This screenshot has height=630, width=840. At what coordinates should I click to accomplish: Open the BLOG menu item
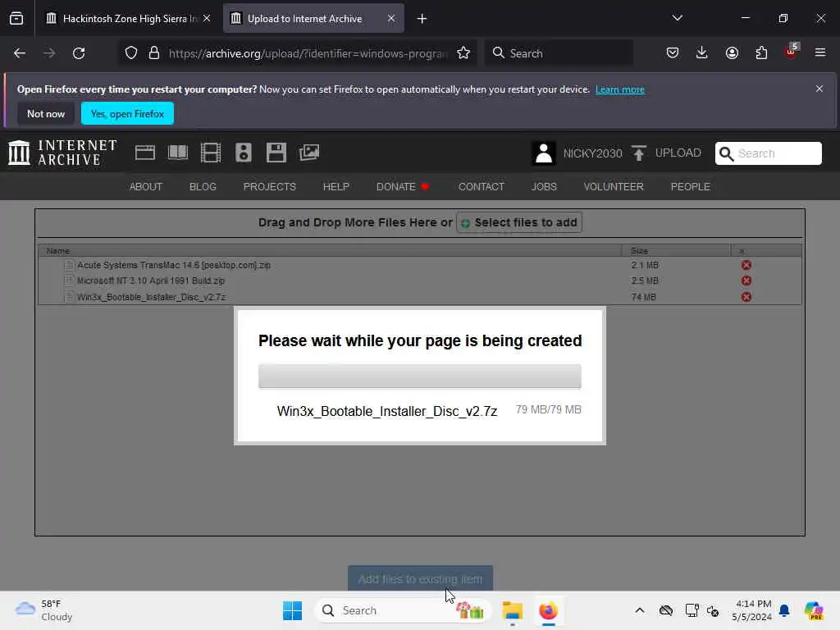(x=203, y=187)
